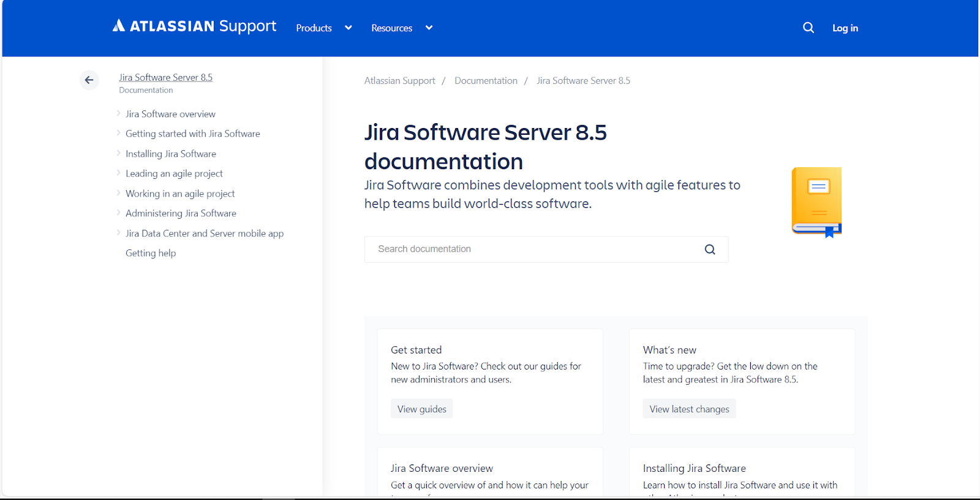This screenshot has width=980, height=500.
Task: Click the Jira Software Server 8.5 documentation title
Action: click(486, 147)
